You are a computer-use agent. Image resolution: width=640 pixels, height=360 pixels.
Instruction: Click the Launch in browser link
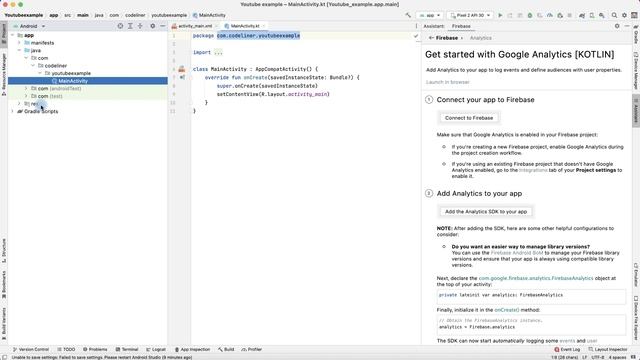(447, 82)
